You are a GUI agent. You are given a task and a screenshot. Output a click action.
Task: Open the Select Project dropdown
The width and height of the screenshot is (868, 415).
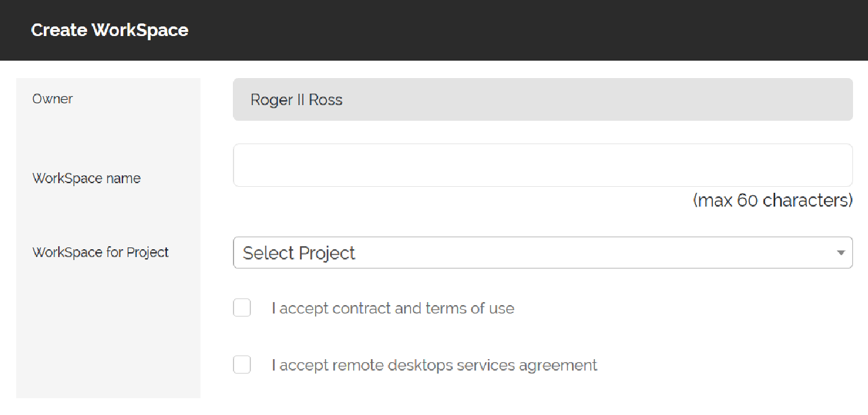pyautogui.click(x=543, y=253)
